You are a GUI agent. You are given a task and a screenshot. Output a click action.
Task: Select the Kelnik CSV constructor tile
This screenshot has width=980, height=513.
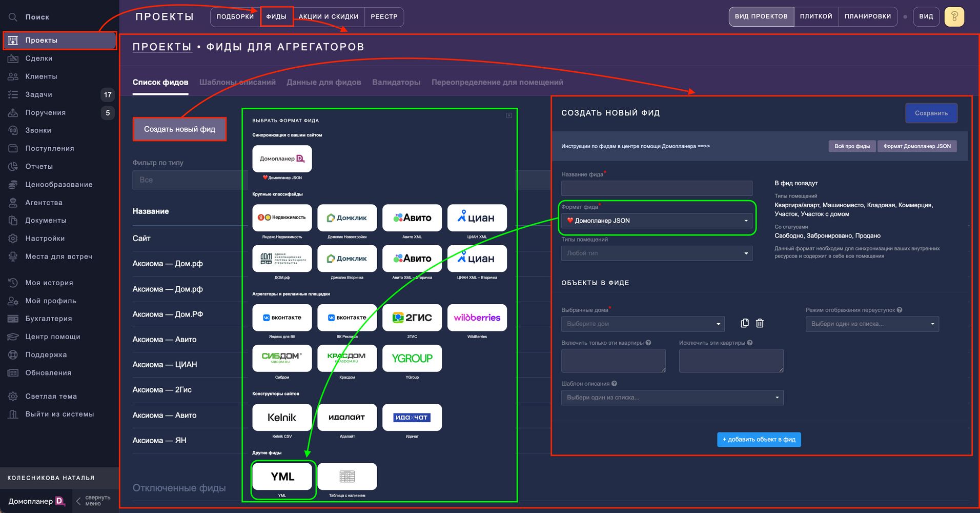coord(282,418)
